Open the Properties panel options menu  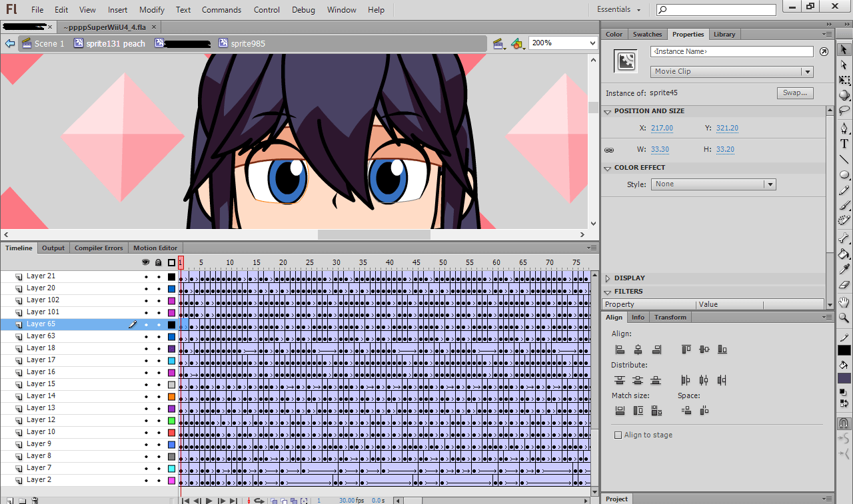click(x=828, y=35)
